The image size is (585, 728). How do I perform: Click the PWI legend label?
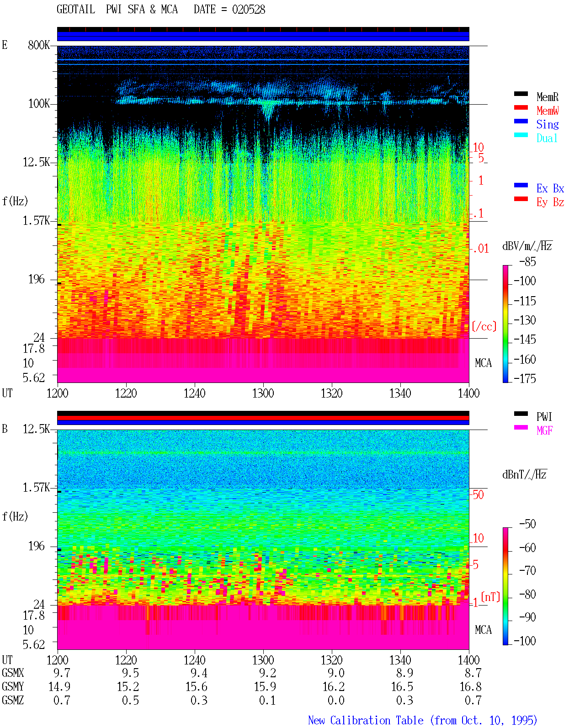tap(544, 417)
